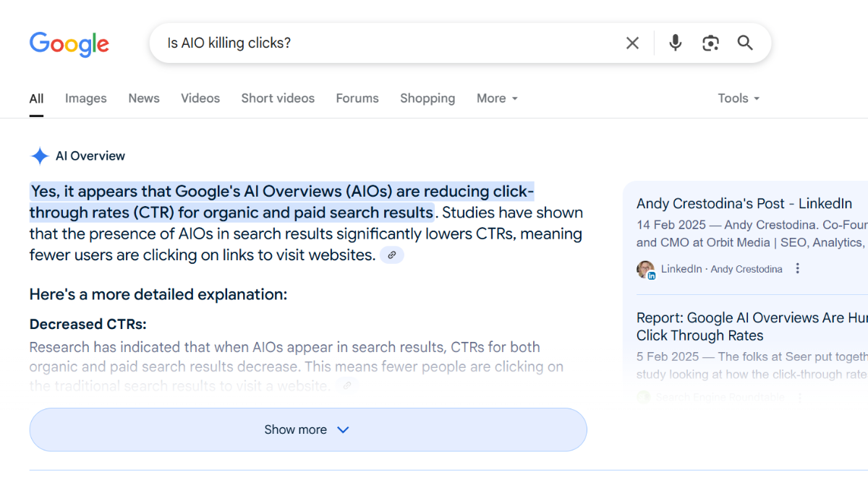Expand the More search filters dropdown
Image resolution: width=868 pixels, height=488 pixels.
click(497, 98)
